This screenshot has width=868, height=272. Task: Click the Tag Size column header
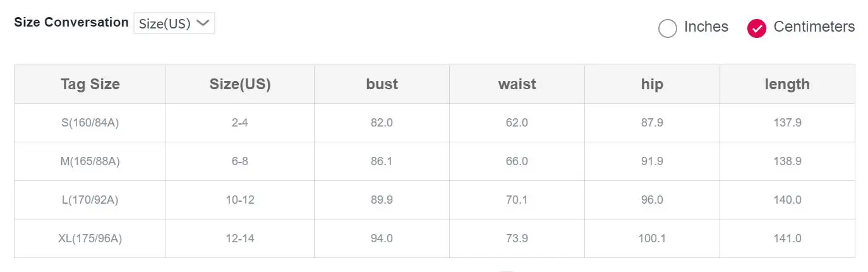[90, 84]
